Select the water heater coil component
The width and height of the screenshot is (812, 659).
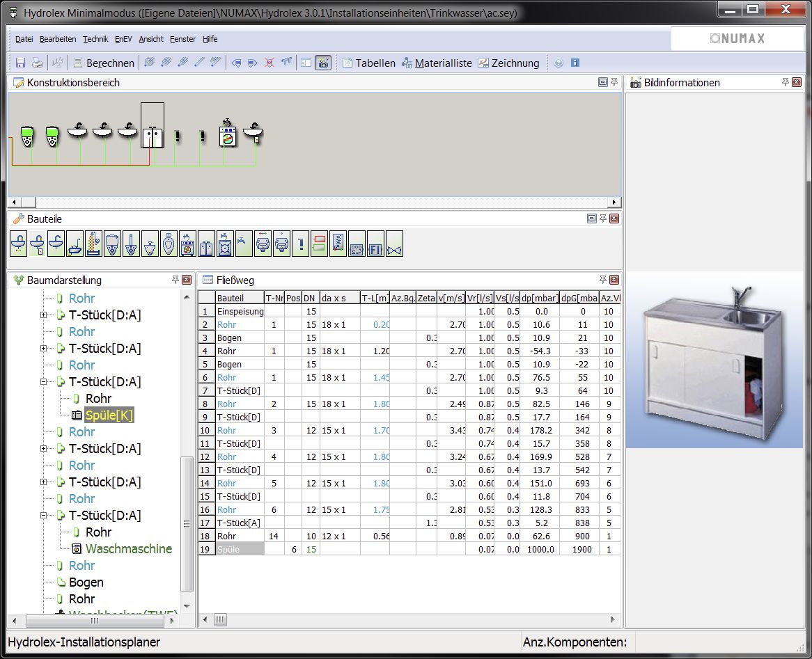coord(338,244)
